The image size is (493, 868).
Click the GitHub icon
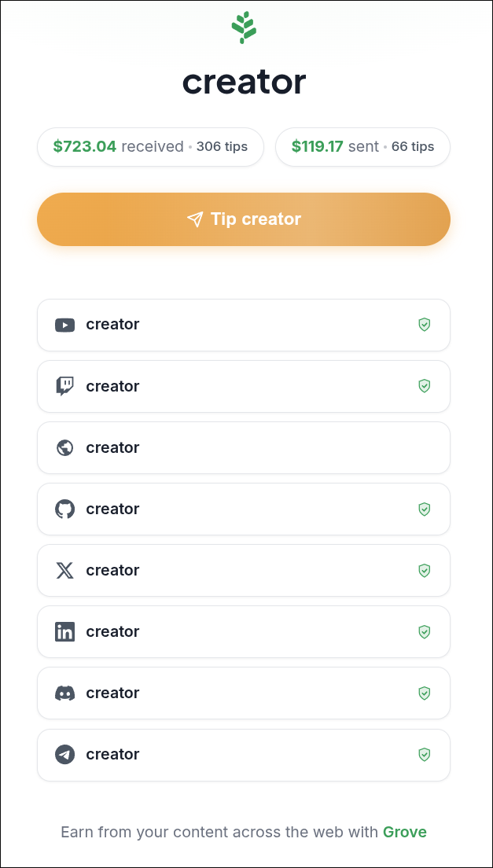pyautogui.click(x=64, y=509)
